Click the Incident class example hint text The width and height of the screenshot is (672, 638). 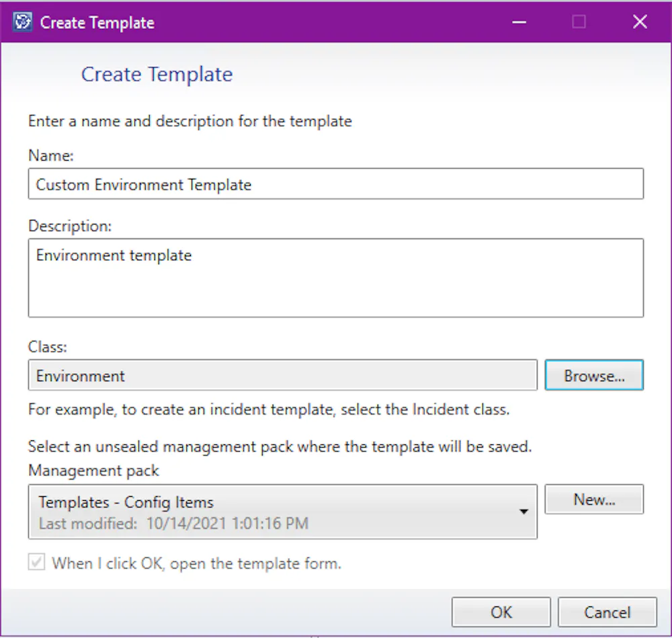269,409
